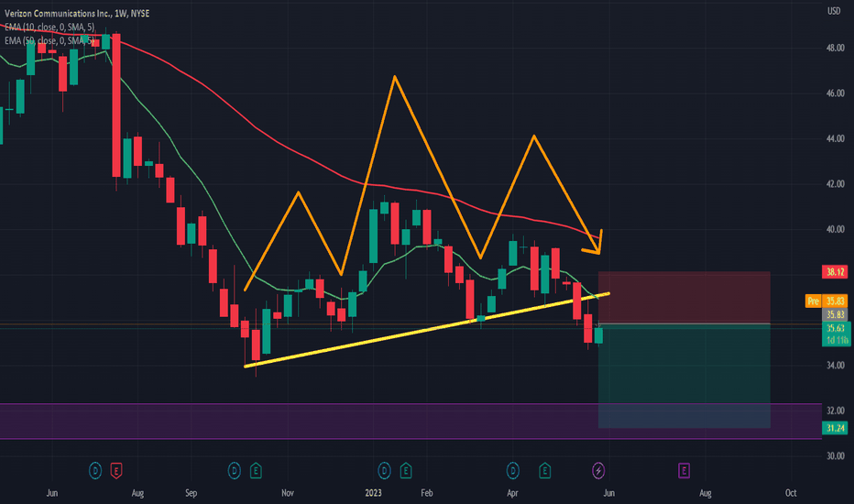Open the dividend marker above the Apr label

512,470
